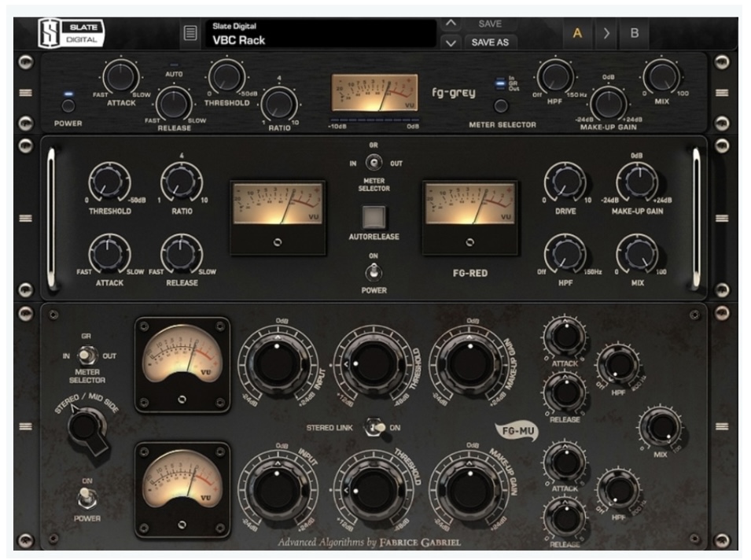
Task: Switch to the A comparison slot
Action: coord(577,33)
